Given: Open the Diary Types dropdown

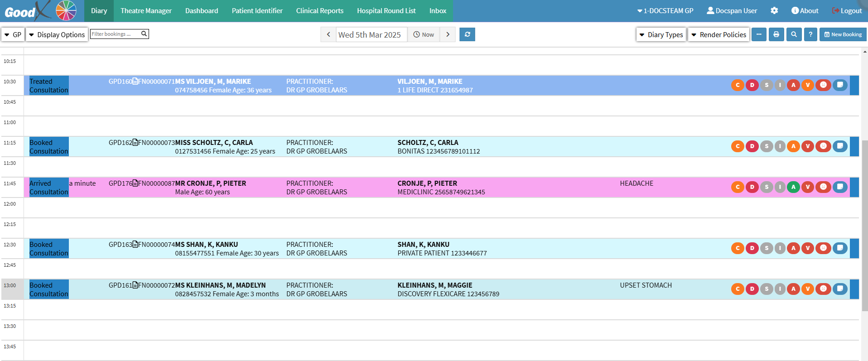Looking at the screenshot, I should coord(661,34).
